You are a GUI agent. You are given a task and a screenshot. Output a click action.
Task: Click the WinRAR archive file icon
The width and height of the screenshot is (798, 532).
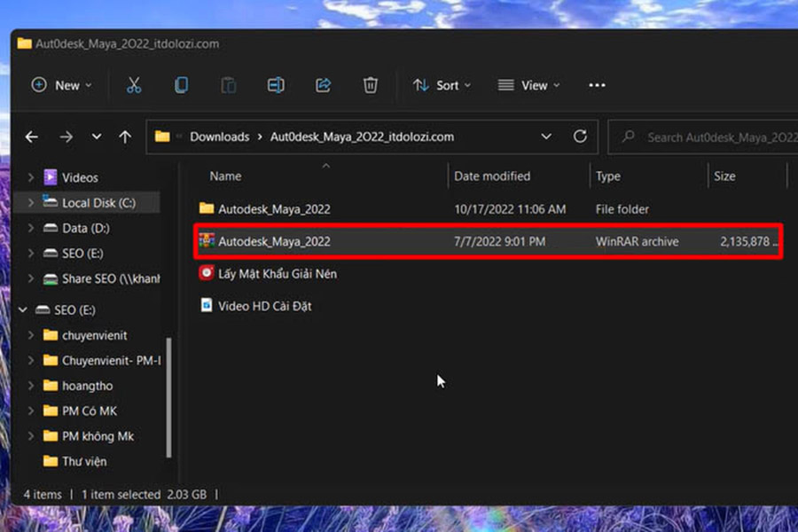[207, 240]
